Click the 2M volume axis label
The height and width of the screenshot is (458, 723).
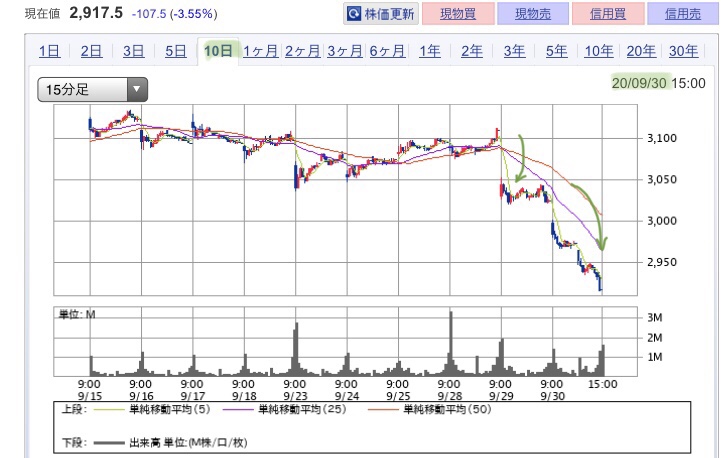coord(655,338)
